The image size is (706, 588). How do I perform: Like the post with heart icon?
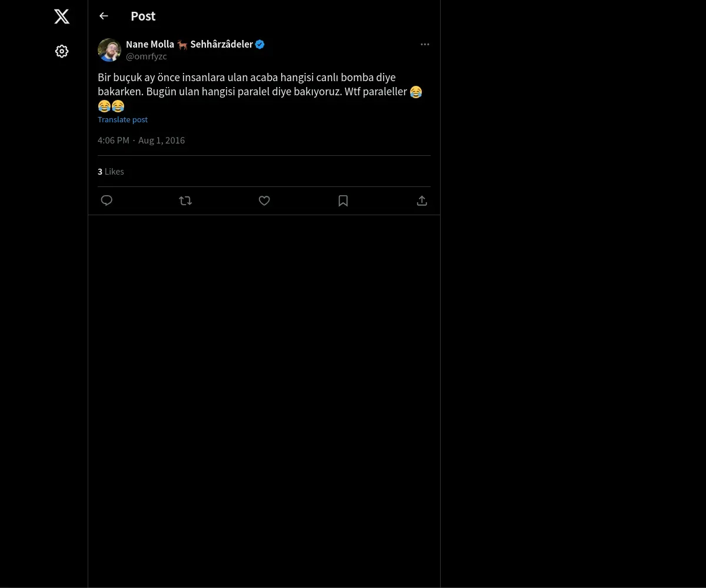click(264, 201)
